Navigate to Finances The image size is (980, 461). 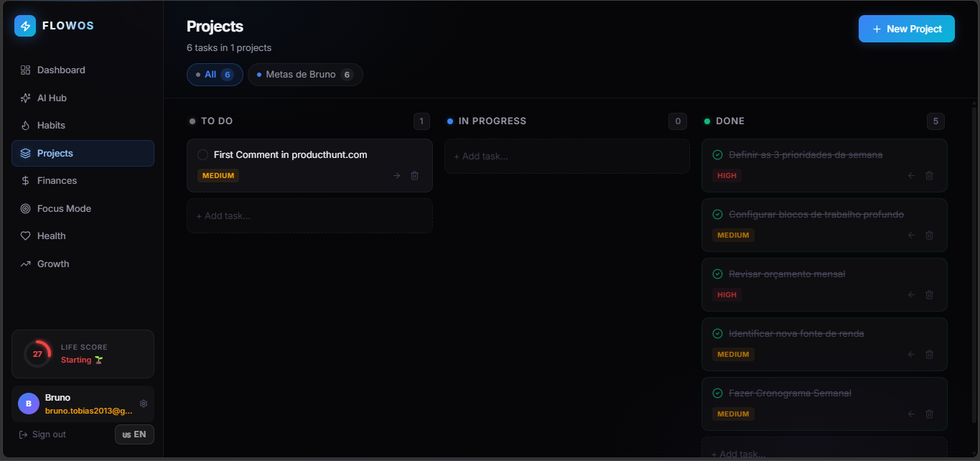pyautogui.click(x=83, y=181)
